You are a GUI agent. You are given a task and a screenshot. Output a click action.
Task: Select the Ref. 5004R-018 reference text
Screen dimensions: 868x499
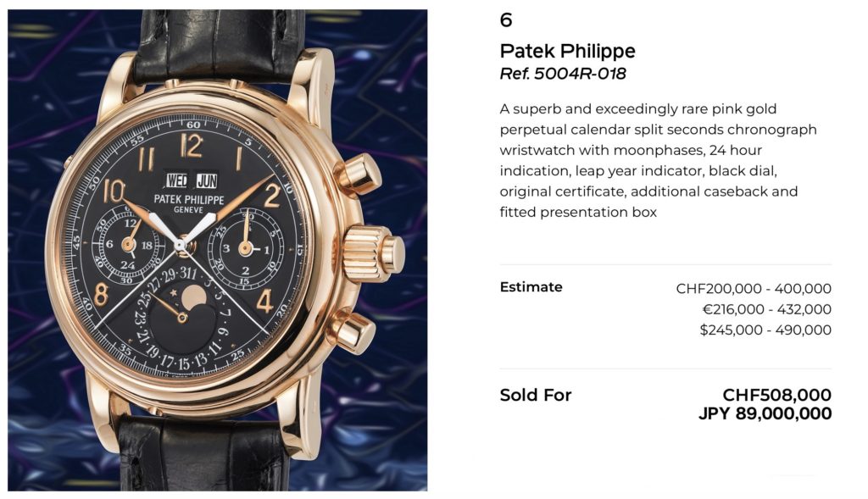(x=563, y=74)
